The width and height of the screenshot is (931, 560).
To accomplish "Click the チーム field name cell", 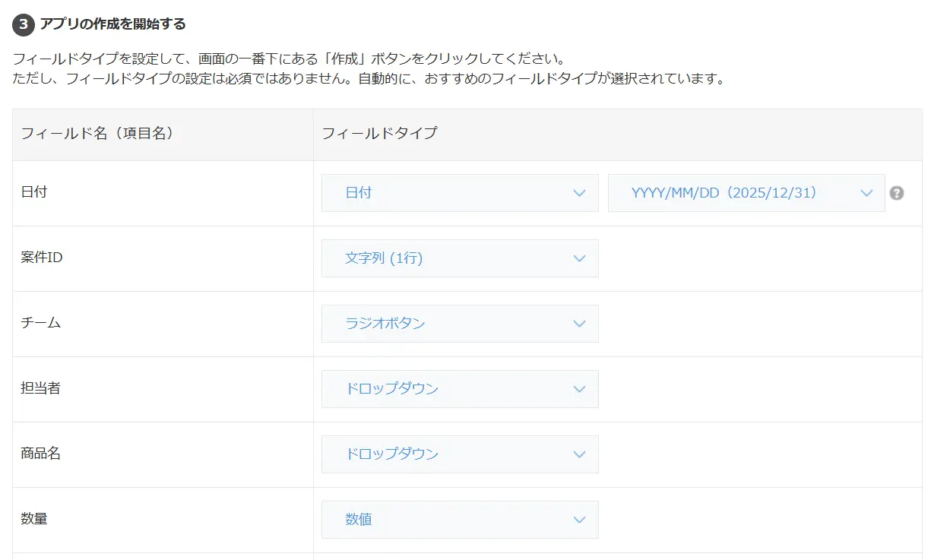I will tap(41, 323).
